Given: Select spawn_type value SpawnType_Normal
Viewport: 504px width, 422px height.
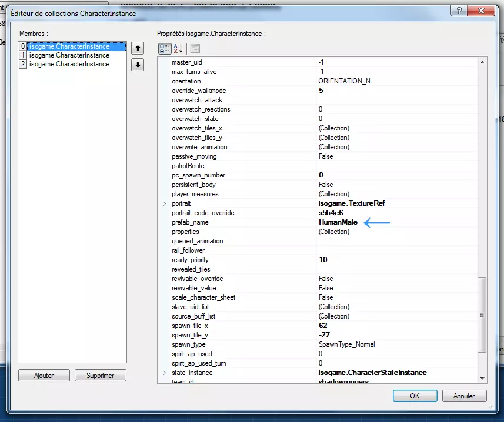Looking at the screenshot, I should [x=346, y=344].
